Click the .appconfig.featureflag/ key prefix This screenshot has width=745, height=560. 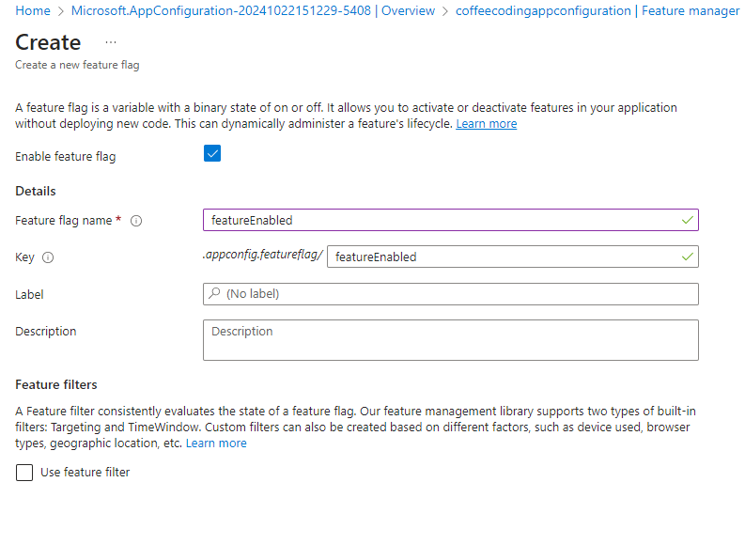click(x=263, y=255)
